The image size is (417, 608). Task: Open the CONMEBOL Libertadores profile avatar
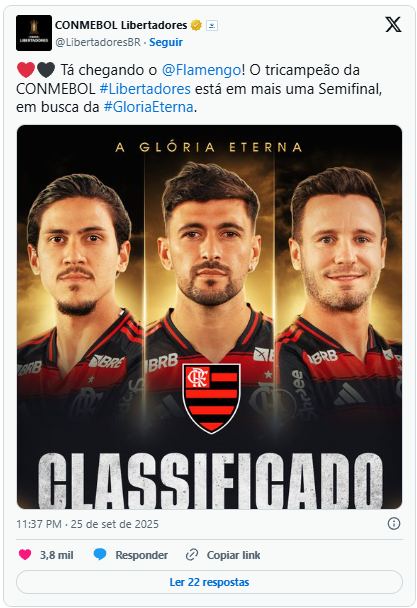click(34, 33)
